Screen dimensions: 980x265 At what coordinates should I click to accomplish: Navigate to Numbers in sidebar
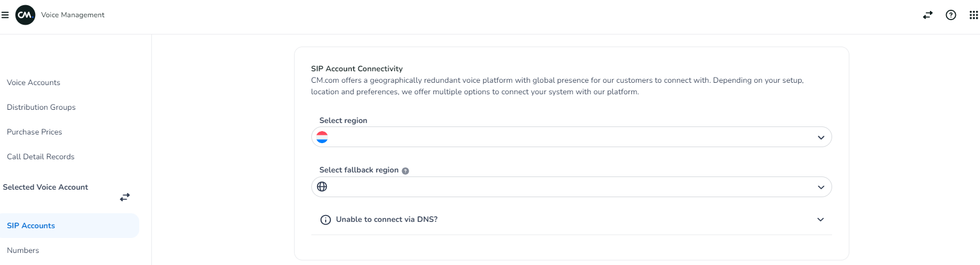click(x=23, y=251)
